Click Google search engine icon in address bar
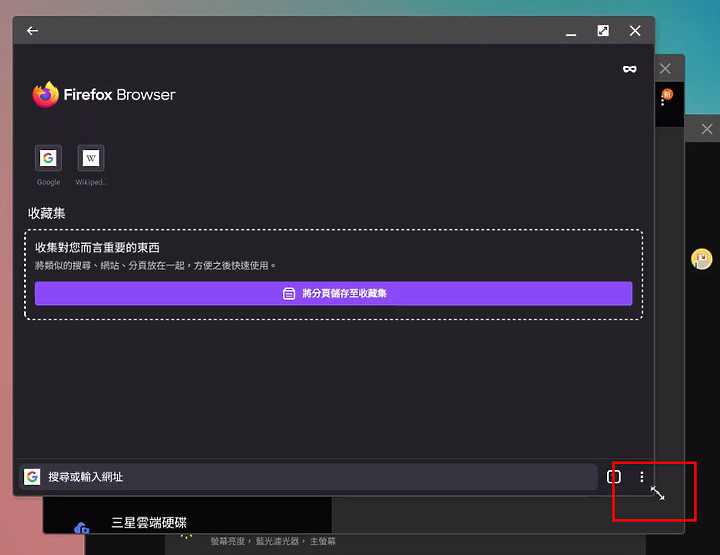Image resolution: width=720 pixels, height=555 pixels. click(x=32, y=477)
